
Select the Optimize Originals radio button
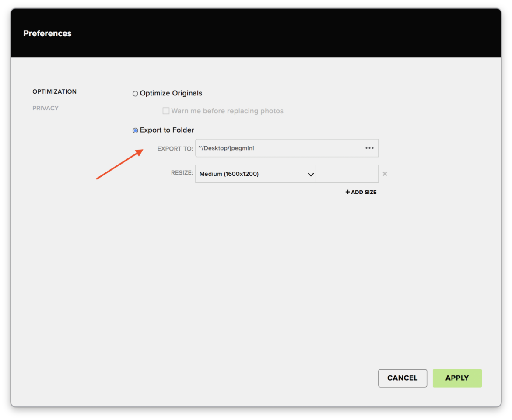135,93
